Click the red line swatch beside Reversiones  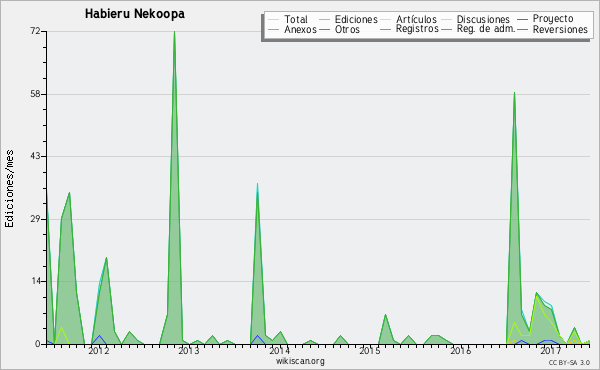(522, 29)
